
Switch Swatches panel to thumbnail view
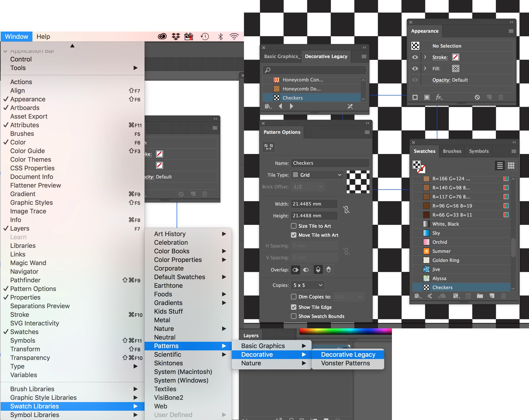(x=511, y=166)
